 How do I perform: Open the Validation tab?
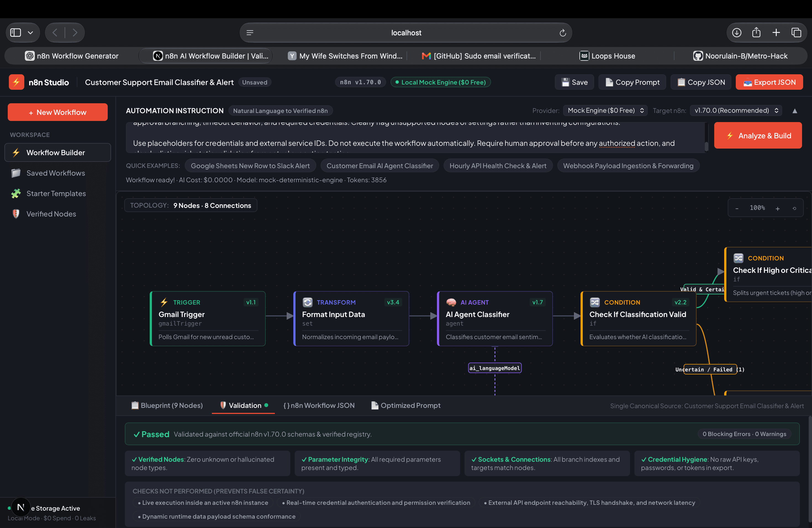243,405
